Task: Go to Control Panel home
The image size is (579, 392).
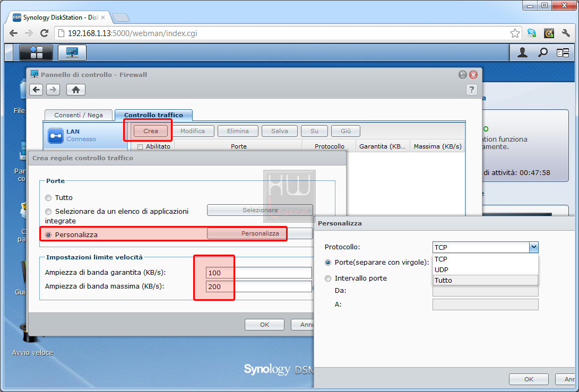Action: click(x=76, y=90)
